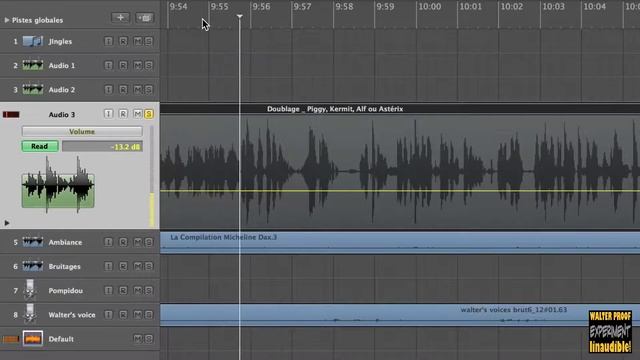The width and height of the screenshot is (640, 360).
Task: Solo the Audio 1 track
Action: (149, 65)
